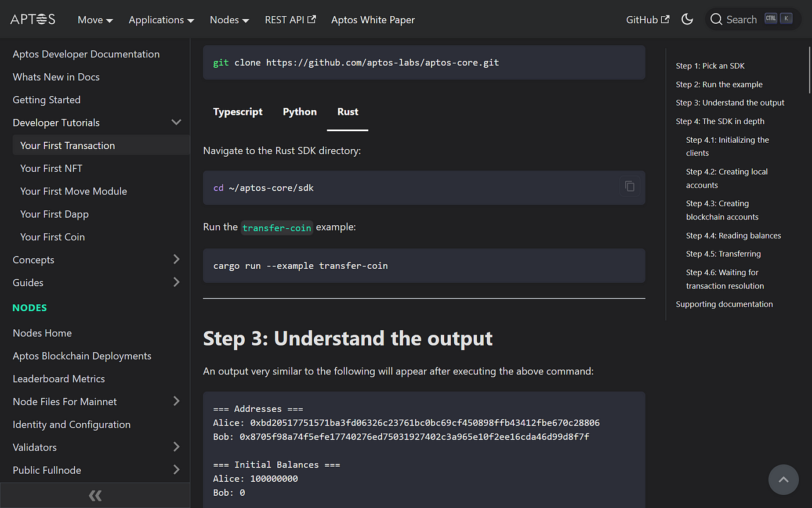Jump to Step 4.4: Reading balances
The height and width of the screenshot is (508, 812).
(733, 235)
